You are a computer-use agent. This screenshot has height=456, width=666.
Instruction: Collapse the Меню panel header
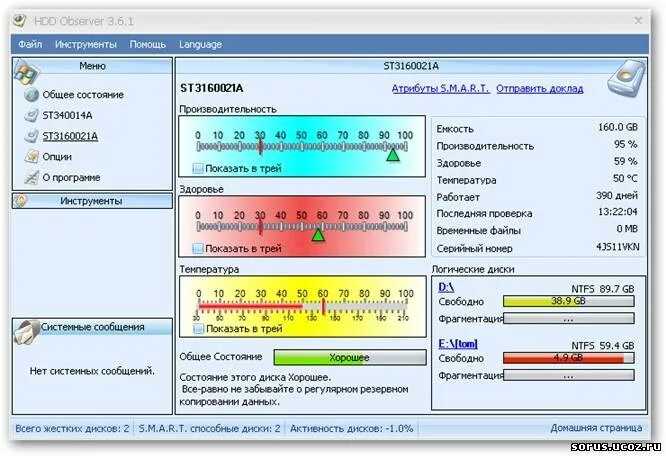click(x=92, y=66)
